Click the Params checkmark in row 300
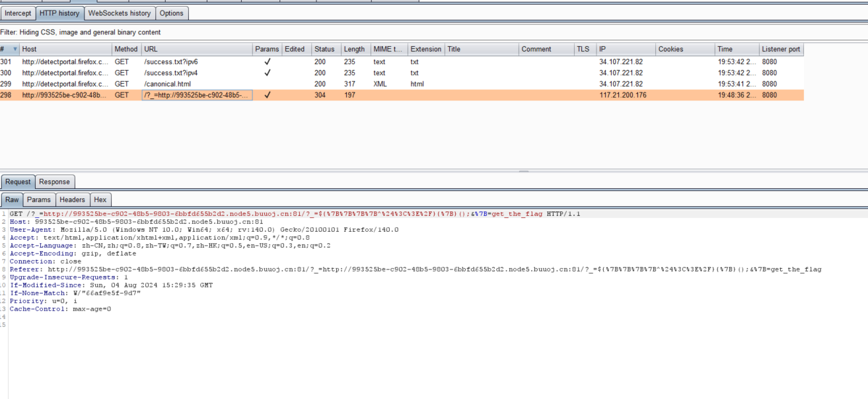 (267, 73)
